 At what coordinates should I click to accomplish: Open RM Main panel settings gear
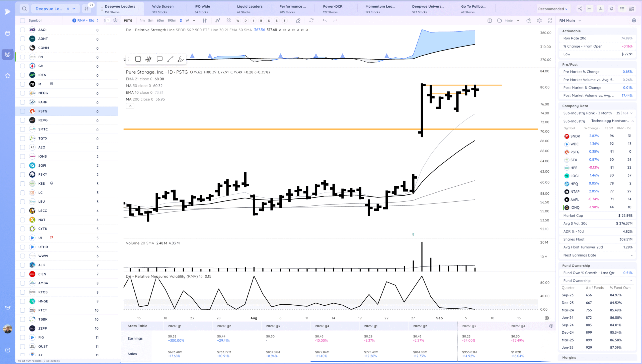[x=634, y=21]
